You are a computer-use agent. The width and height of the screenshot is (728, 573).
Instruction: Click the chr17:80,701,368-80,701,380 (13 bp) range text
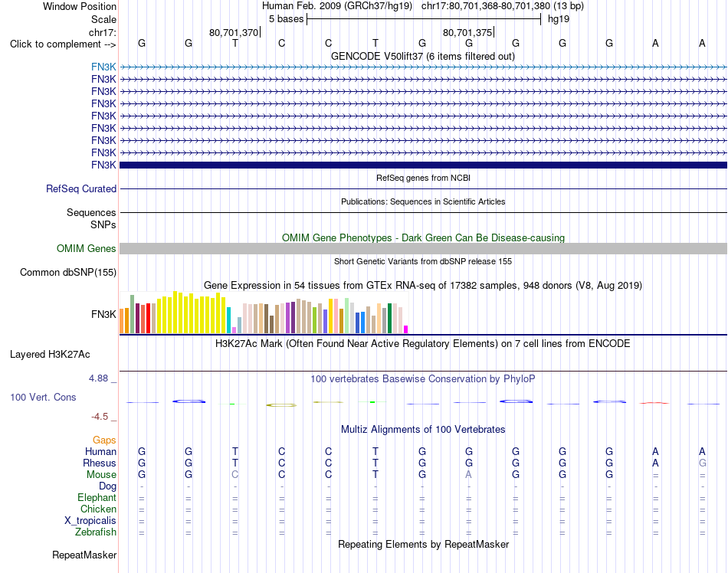(x=503, y=6)
